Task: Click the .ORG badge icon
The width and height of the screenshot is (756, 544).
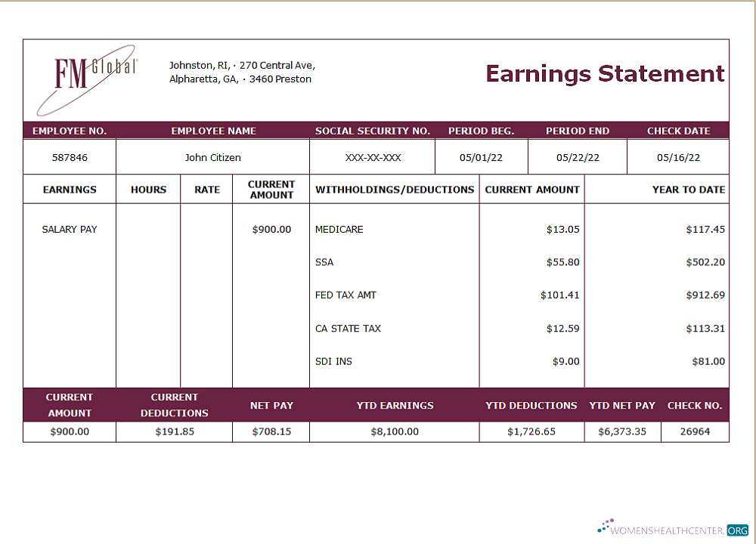Action: (736, 531)
